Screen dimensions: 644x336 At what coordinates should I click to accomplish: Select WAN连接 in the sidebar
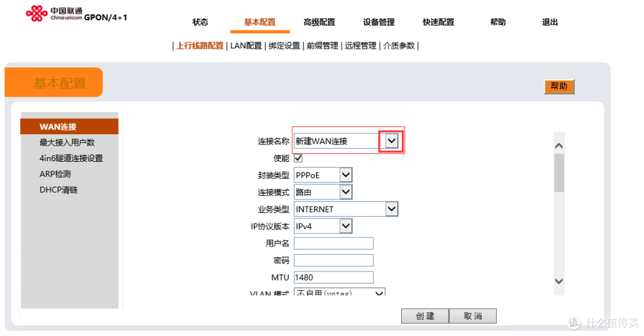(69, 127)
